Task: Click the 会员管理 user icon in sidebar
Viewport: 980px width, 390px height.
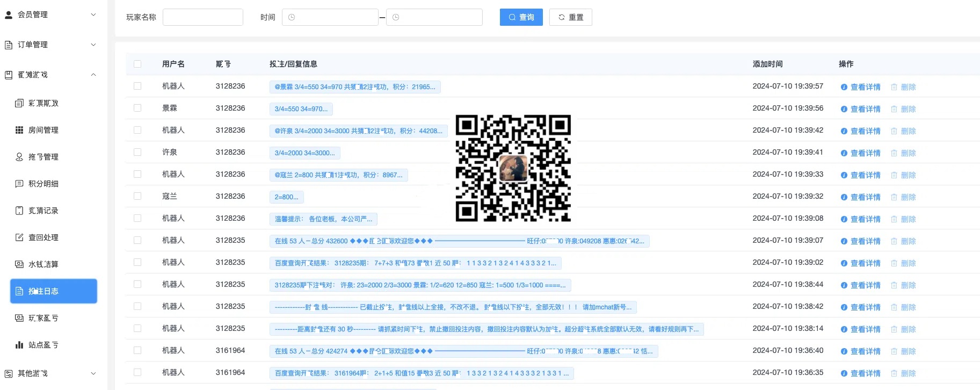Action: [9, 15]
